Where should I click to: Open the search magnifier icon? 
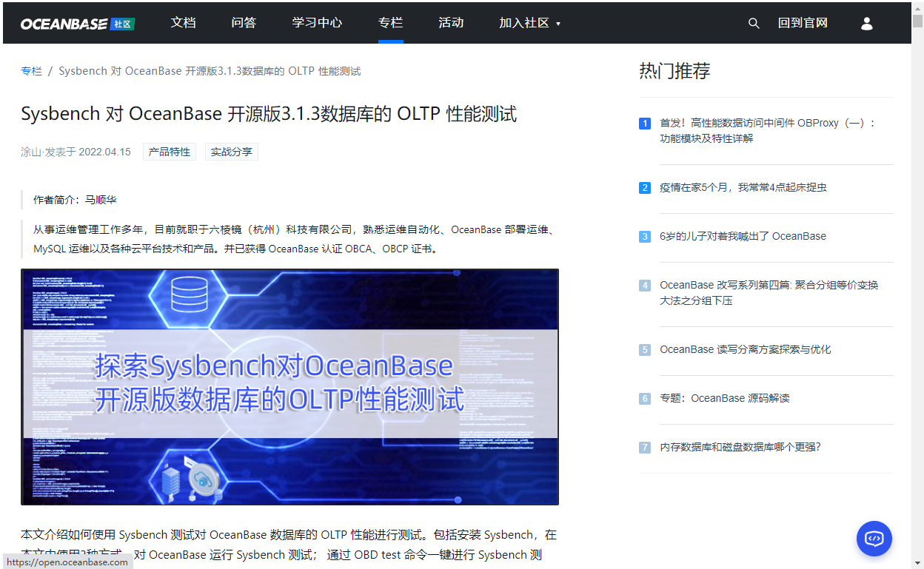click(x=754, y=24)
